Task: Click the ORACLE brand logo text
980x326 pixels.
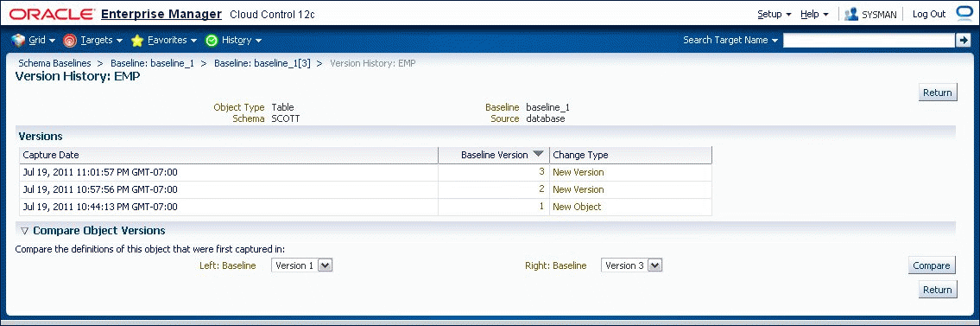Action: pos(53,14)
